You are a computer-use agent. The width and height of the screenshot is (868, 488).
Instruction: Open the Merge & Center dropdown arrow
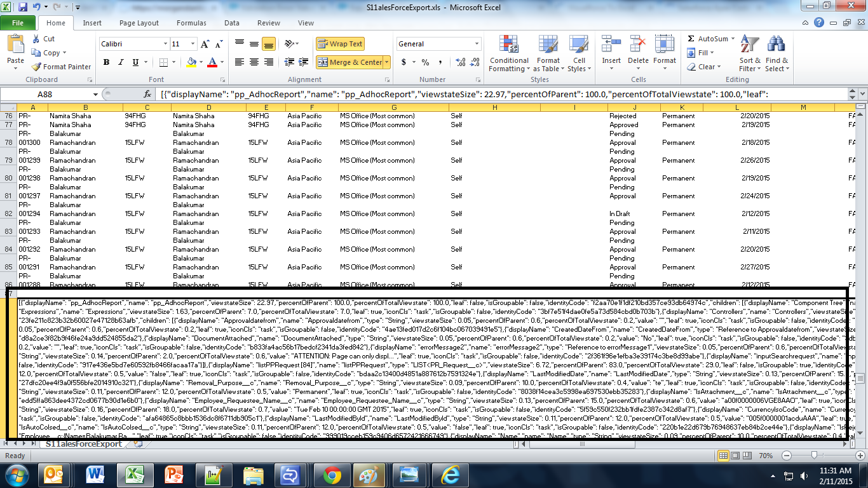pyautogui.click(x=388, y=62)
